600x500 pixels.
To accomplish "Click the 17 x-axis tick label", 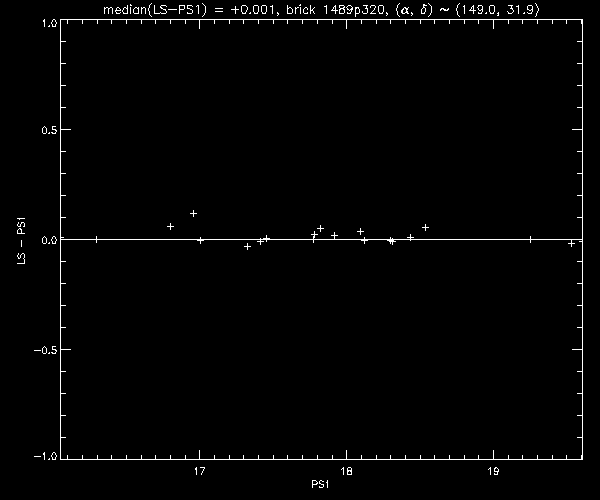I will 199,471.
